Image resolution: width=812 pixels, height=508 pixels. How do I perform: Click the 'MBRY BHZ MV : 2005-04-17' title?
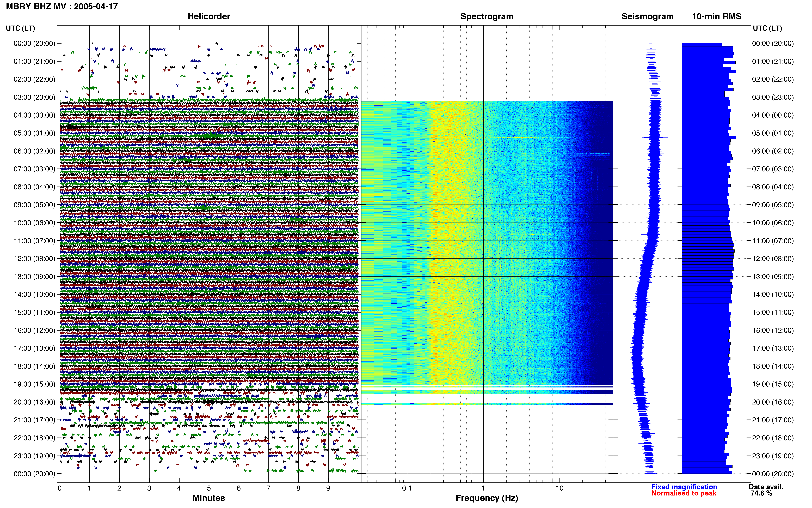pyautogui.click(x=62, y=6)
